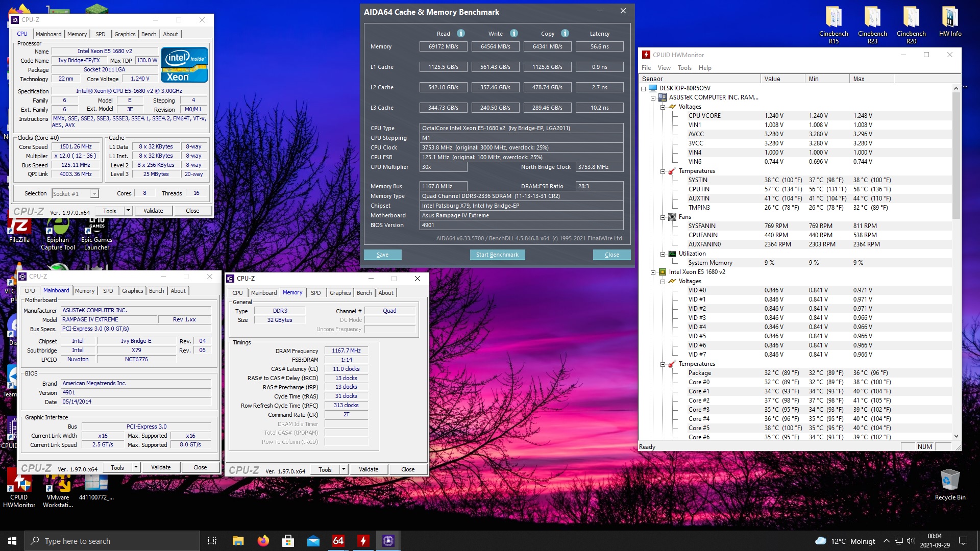Open Mail from the taskbar

pyautogui.click(x=313, y=541)
